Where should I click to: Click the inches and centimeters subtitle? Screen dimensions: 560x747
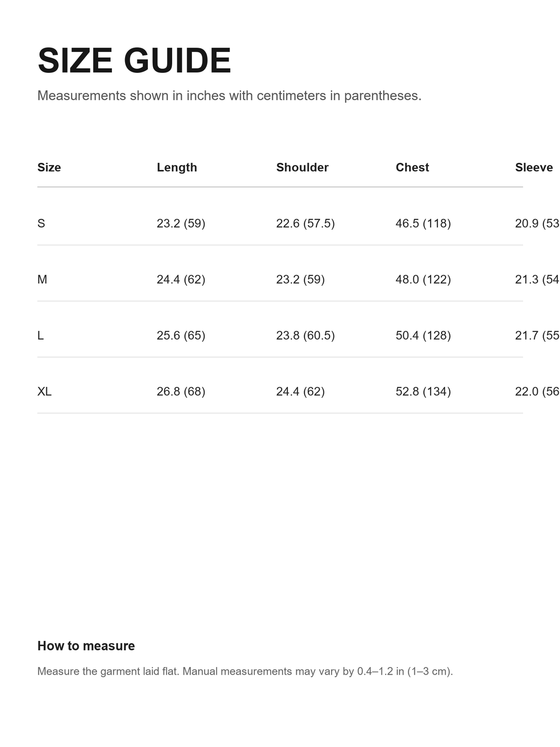229,96
